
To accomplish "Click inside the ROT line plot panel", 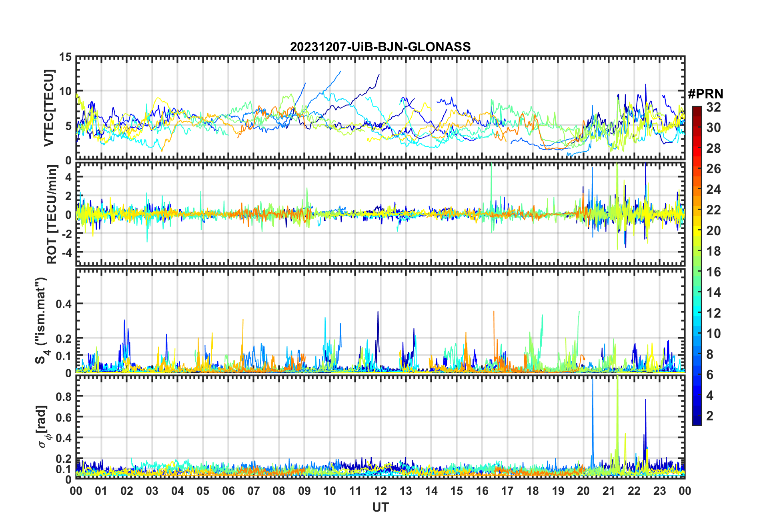I will tap(380, 214).
